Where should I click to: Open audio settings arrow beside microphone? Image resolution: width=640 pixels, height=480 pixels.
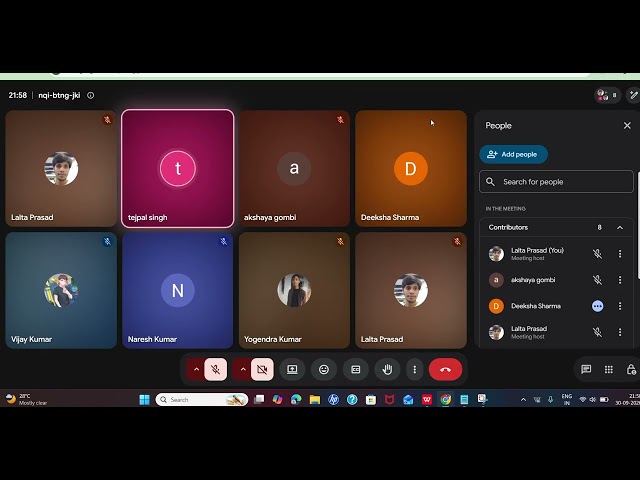(x=196, y=369)
